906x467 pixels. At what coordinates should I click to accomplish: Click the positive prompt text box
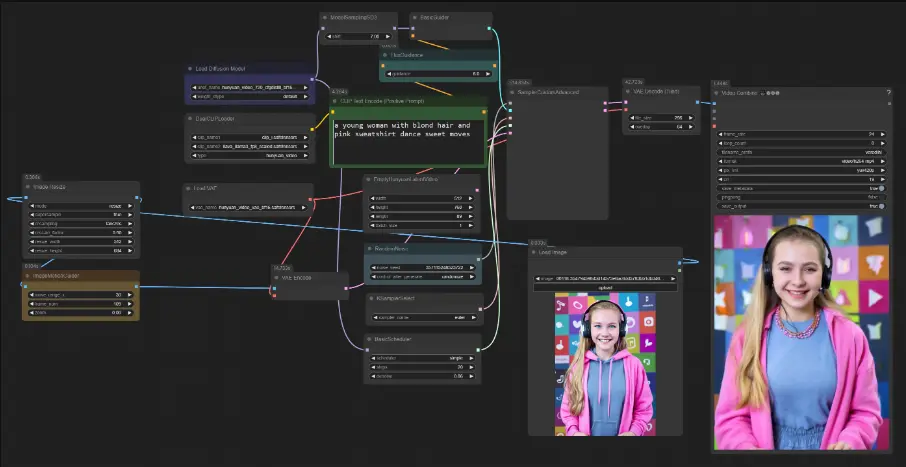coord(408,142)
